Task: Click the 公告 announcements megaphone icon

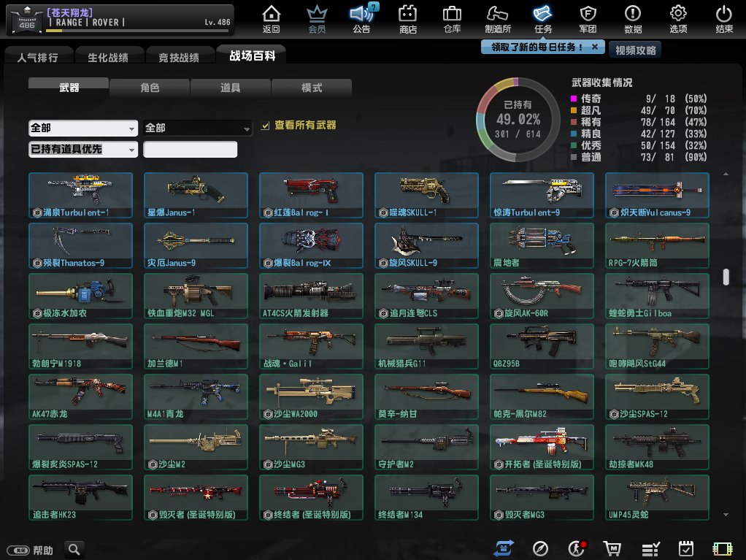Action: [361, 19]
